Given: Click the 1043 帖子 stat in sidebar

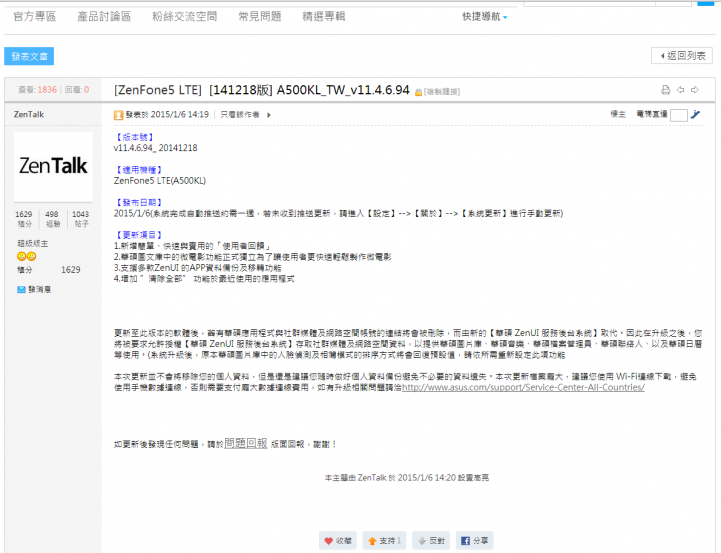Looking at the screenshot, I should 80,219.
